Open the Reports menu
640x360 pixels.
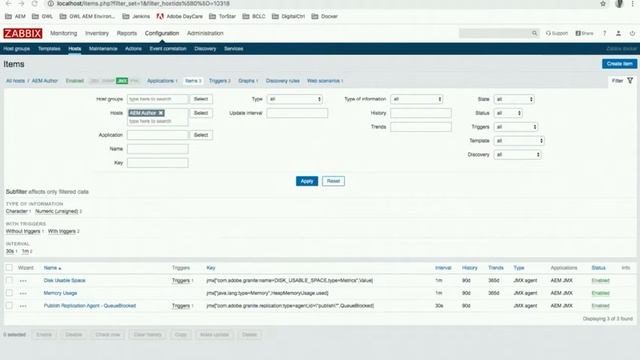127,33
